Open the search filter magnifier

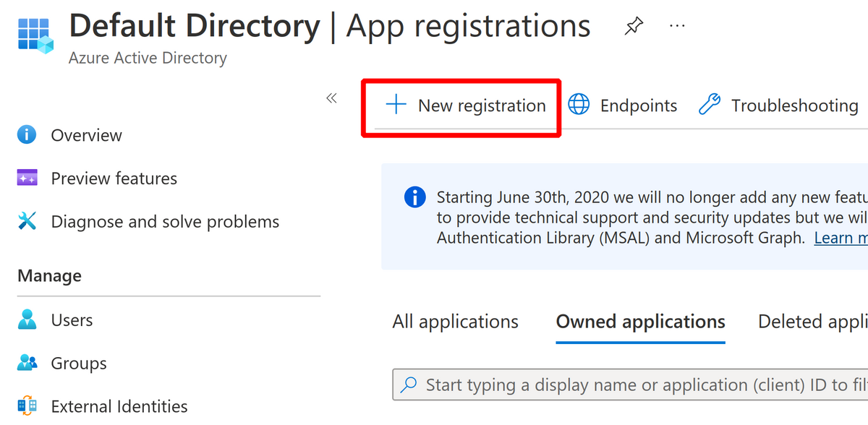pos(409,385)
